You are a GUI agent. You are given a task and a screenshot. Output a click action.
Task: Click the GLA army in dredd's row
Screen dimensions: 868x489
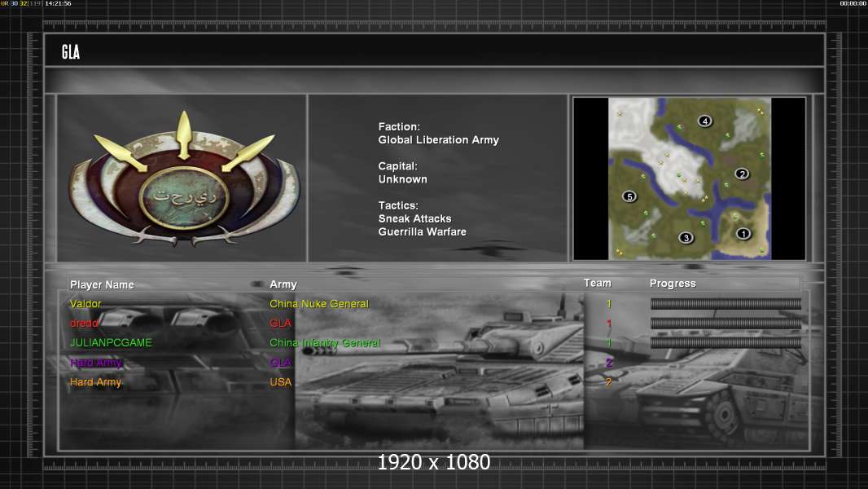coord(280,323)
